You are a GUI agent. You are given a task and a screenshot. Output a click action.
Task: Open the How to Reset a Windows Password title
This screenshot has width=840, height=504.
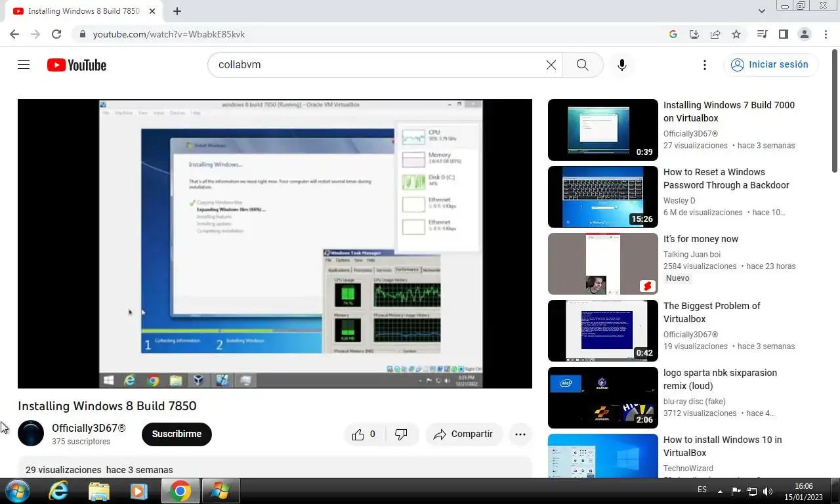tap(726, 178)
